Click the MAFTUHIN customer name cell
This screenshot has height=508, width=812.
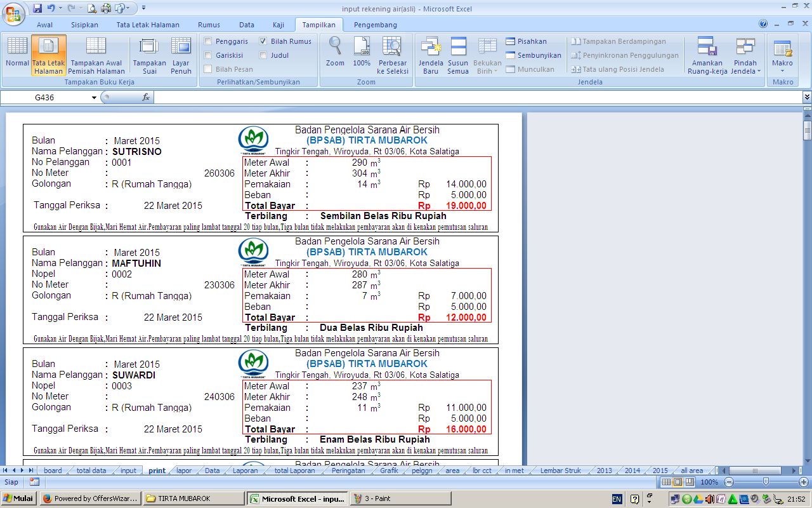pyautogui.click(x=136, y=264)
